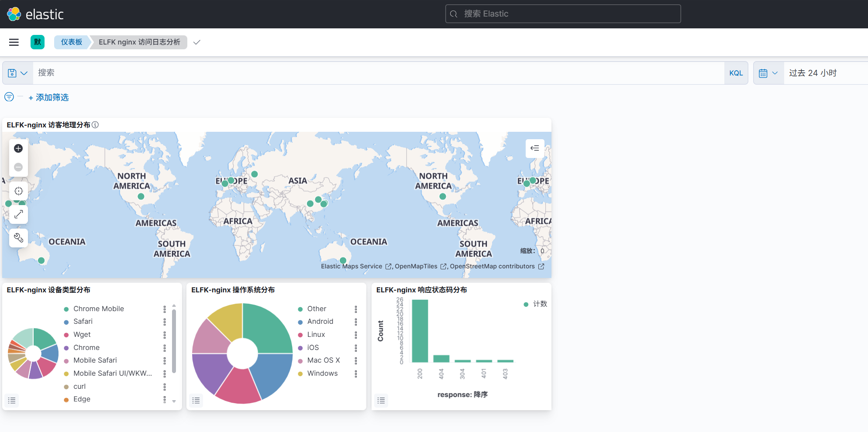The image size is (868, 432).
Task: Click the device legend scrollbar
Action: pyautogui.click(x=174, y=341)
